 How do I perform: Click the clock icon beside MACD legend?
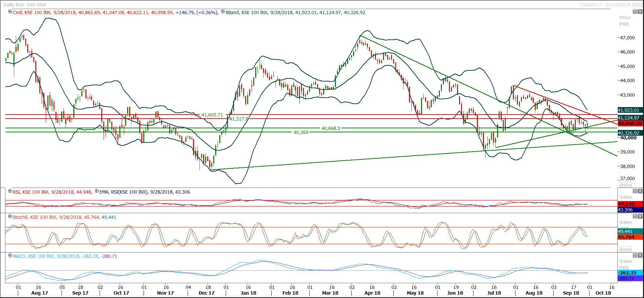tap(10, 256)
